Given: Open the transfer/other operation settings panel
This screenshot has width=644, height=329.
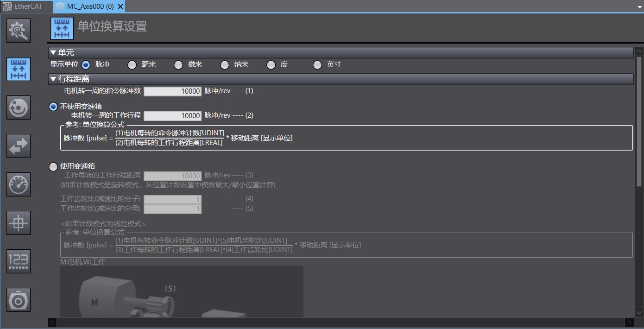Looking at the screenshot, I should [x=19, y=146].
